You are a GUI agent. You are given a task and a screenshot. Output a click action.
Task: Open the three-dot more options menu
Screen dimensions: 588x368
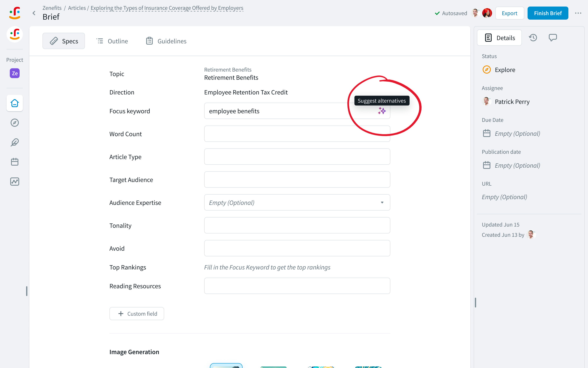(x=578, y=13)
